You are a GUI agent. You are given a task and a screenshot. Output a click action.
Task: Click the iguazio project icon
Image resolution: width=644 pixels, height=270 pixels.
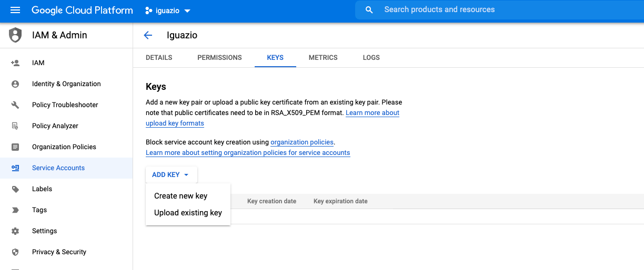point(149,11)
